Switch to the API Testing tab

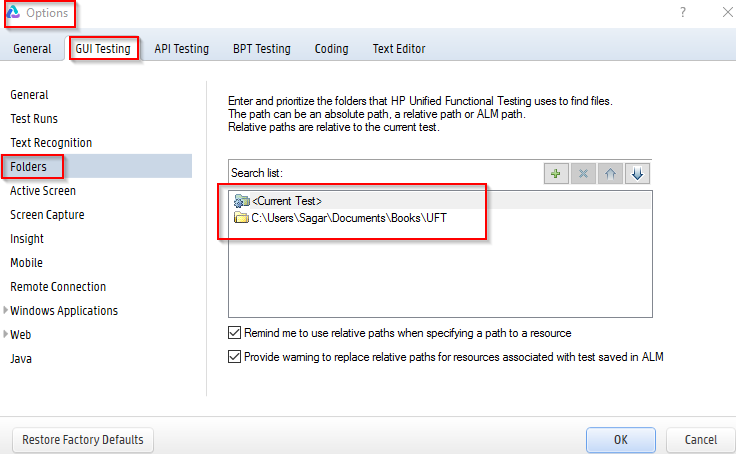181,48
